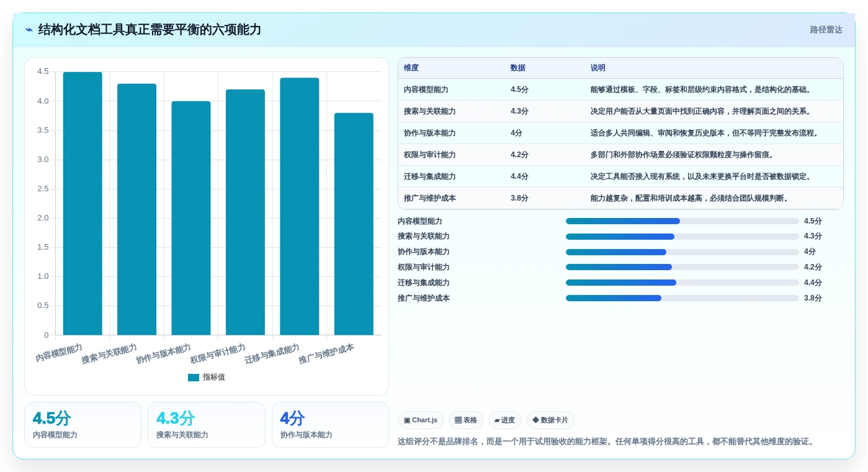The width and height of the screenshot is (868, 472).
Task: Click 迁移与集成能力 cell in the table
Action: 430,176
